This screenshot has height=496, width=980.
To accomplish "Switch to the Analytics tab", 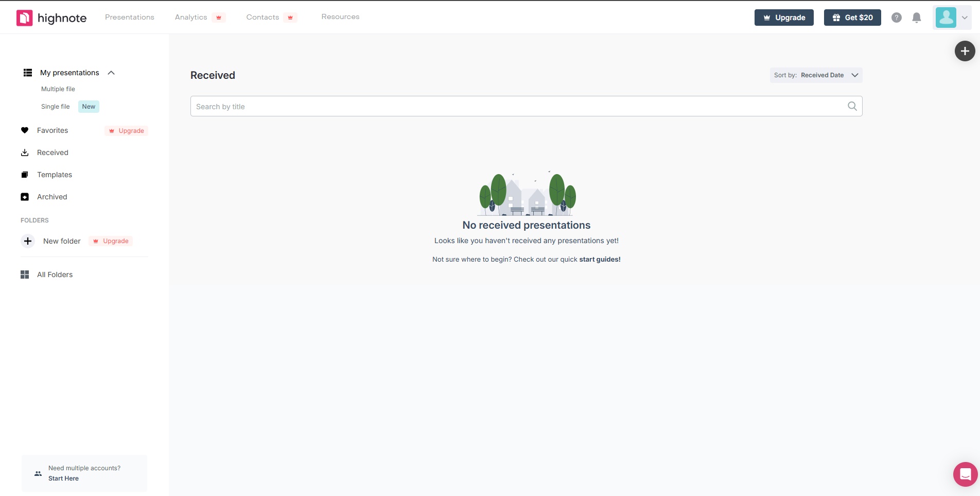I will [x=191, y=17].
